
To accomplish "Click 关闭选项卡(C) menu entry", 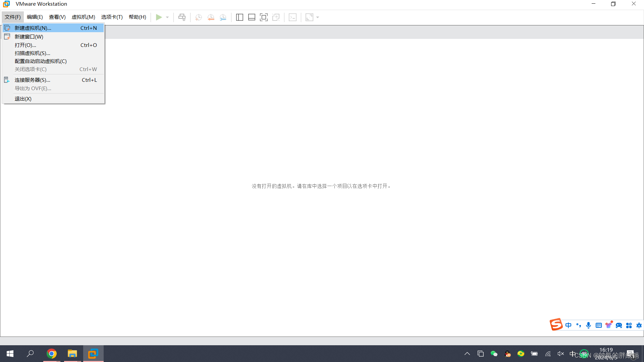I will point(53,69).
